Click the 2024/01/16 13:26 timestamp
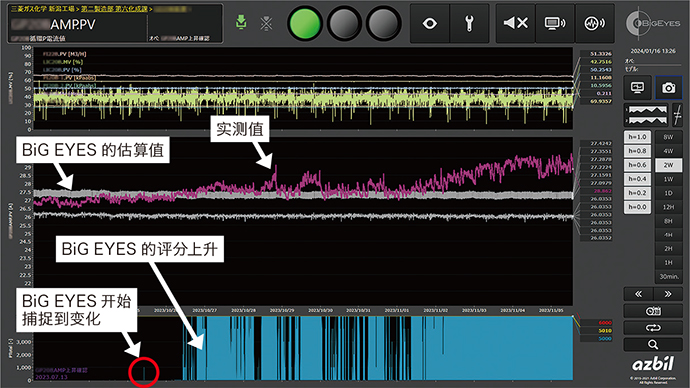The image size is (690, 388). pyautogui.click(x=653, y=51)
